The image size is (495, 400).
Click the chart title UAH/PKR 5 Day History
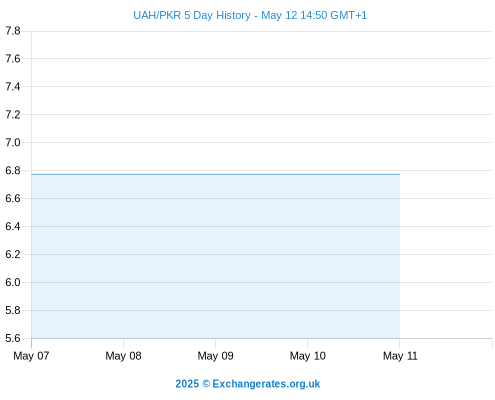(192, 15)
